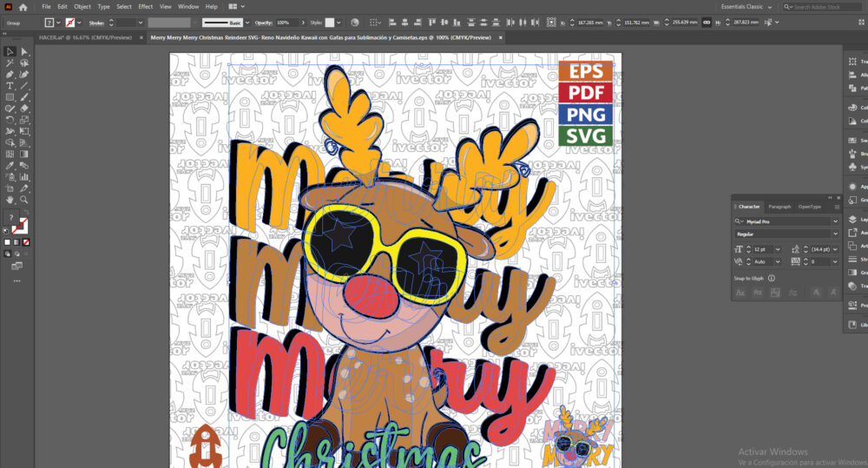
Task: Pick the Blend tool
Action: (24, 165)
